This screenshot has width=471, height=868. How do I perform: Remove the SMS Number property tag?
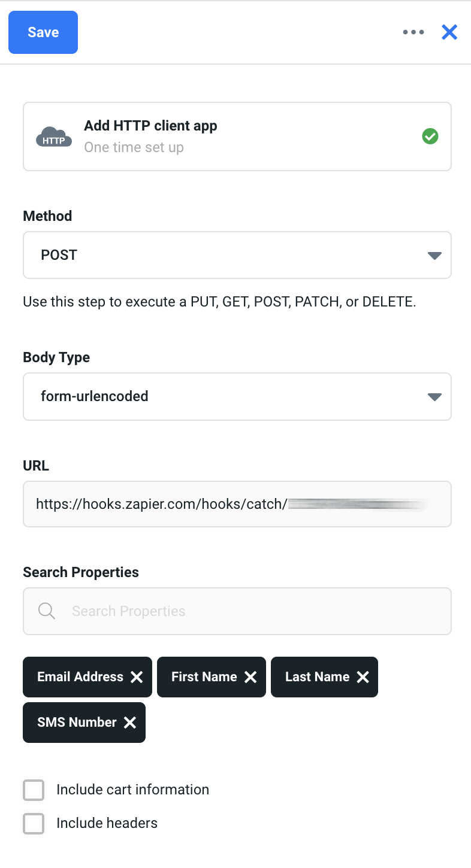pyautogui.click(x=129, y=723)
